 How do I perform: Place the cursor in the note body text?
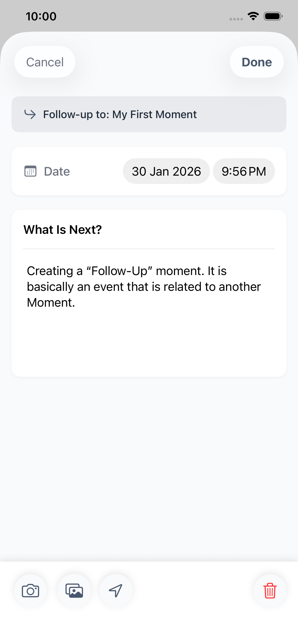(144, 287)
